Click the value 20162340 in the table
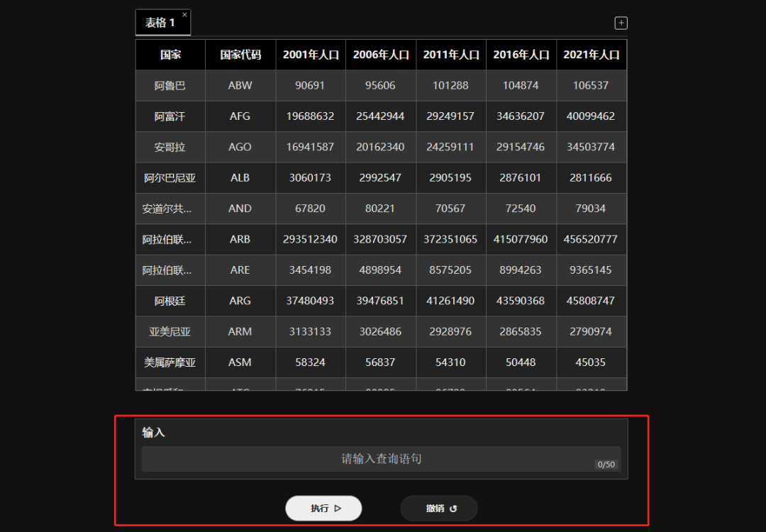Image resolution: width=766 pixels, height=532 pixels. [x=381, y=147]
